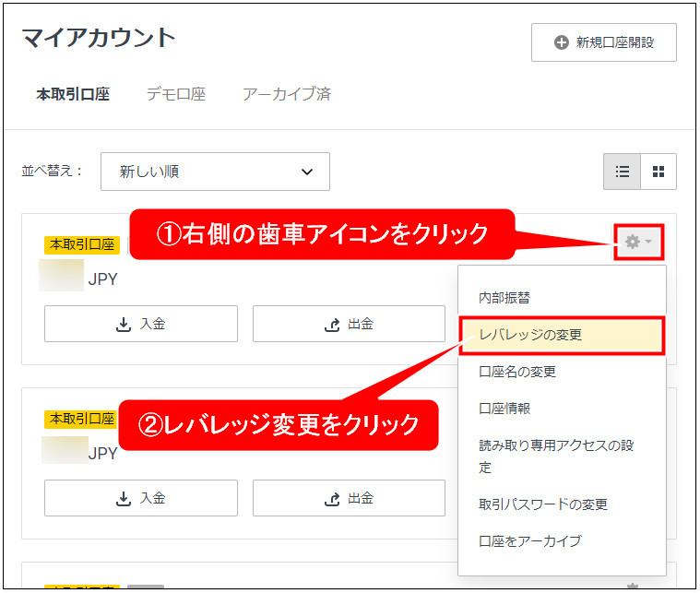
Task: Click the マイアカウント page heading
Action: click(99, 38)
